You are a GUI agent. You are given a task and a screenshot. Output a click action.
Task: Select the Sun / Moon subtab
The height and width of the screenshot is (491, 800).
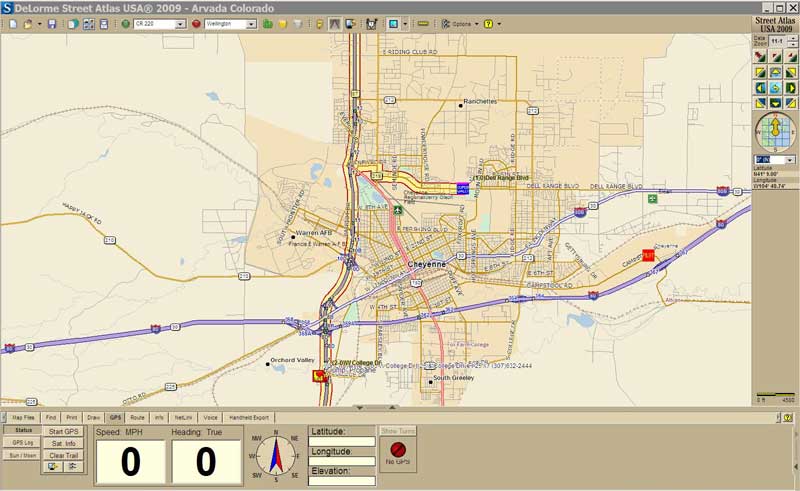(22, 455)
